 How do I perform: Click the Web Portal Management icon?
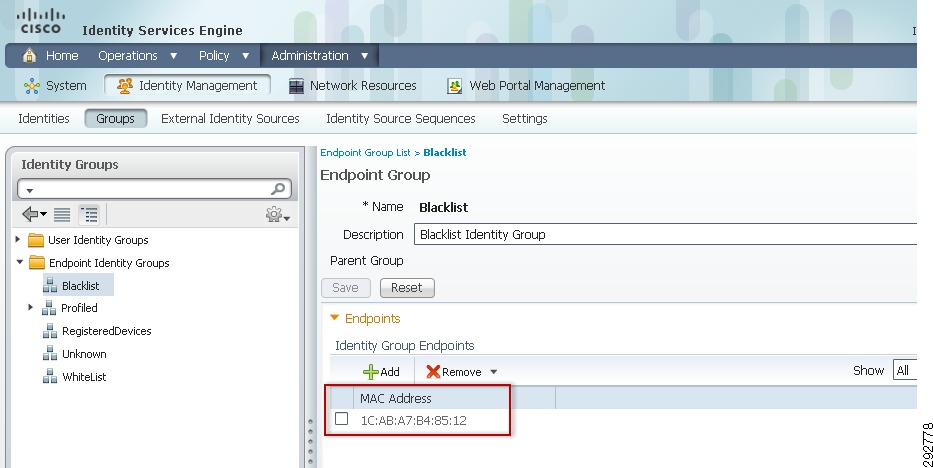(455, 86)
